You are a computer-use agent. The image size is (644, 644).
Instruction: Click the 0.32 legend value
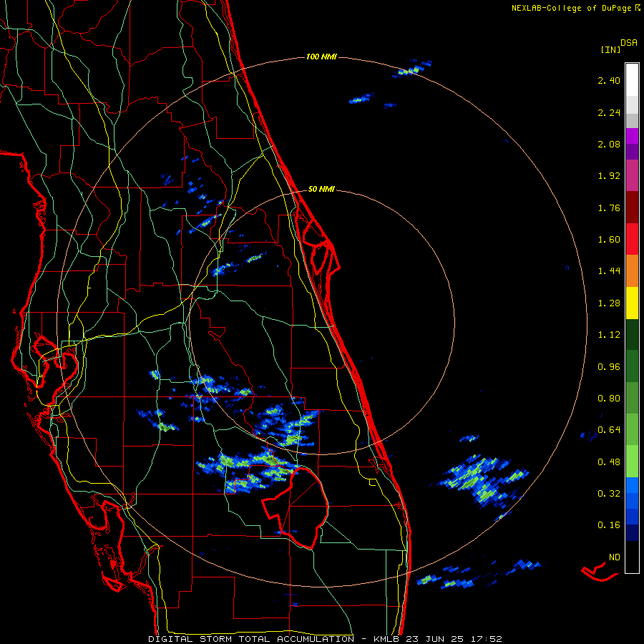609,494
